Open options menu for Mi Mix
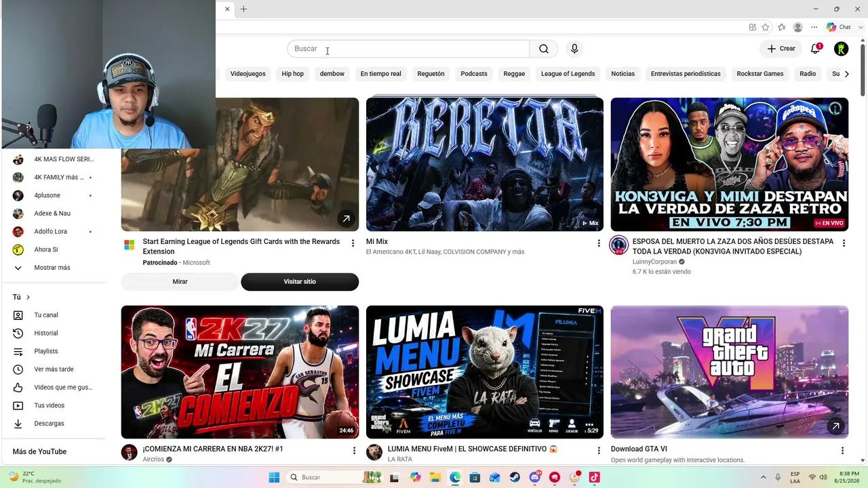 599,243
